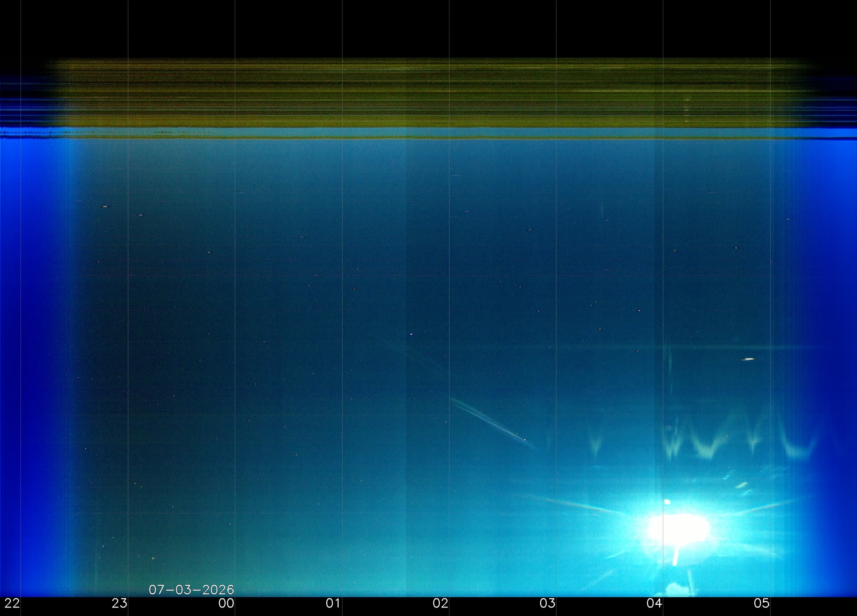Click the 03 hour label
The width and height of the screenshot is (857, 616).
click(x=547, y=604)
